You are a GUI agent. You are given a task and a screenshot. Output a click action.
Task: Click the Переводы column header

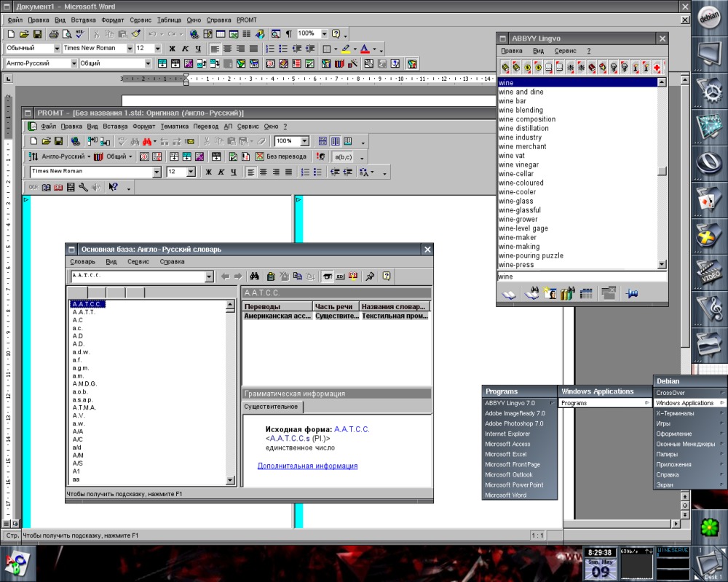click(x=277, y=307)
